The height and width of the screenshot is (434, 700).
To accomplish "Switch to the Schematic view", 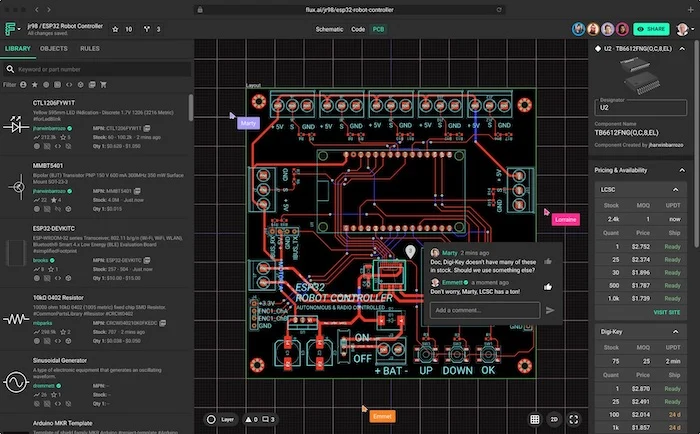I will 329,29.
